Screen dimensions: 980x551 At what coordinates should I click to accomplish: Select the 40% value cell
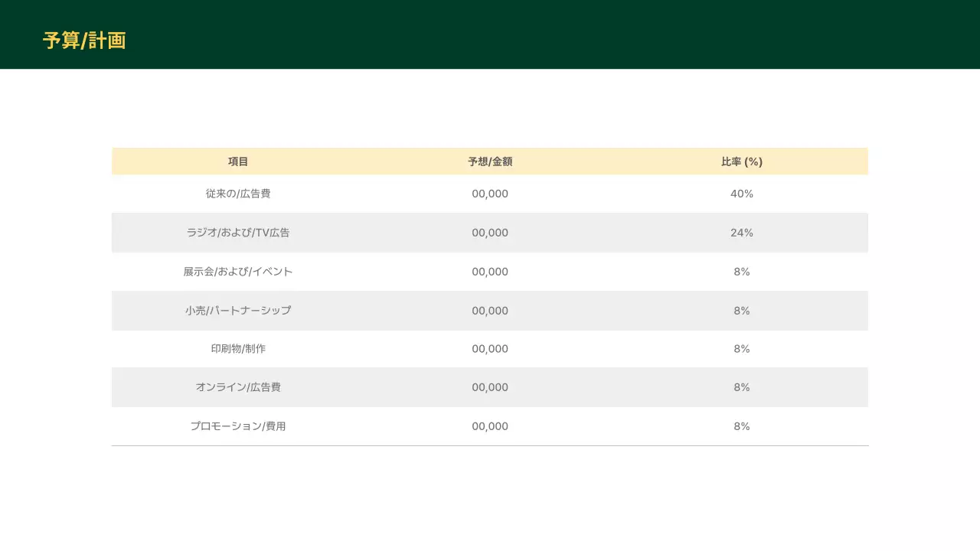click(741, 194)
